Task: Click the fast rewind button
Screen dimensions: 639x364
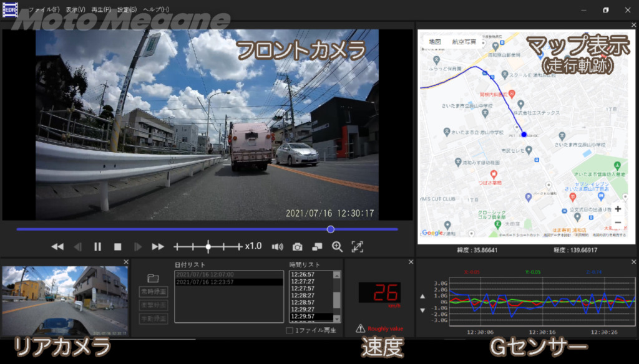Action: (57, 247)
